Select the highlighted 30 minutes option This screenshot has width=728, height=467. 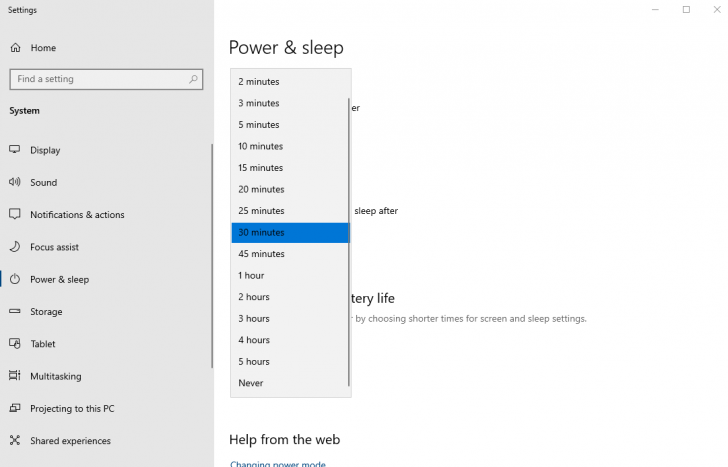coord(290,233)
